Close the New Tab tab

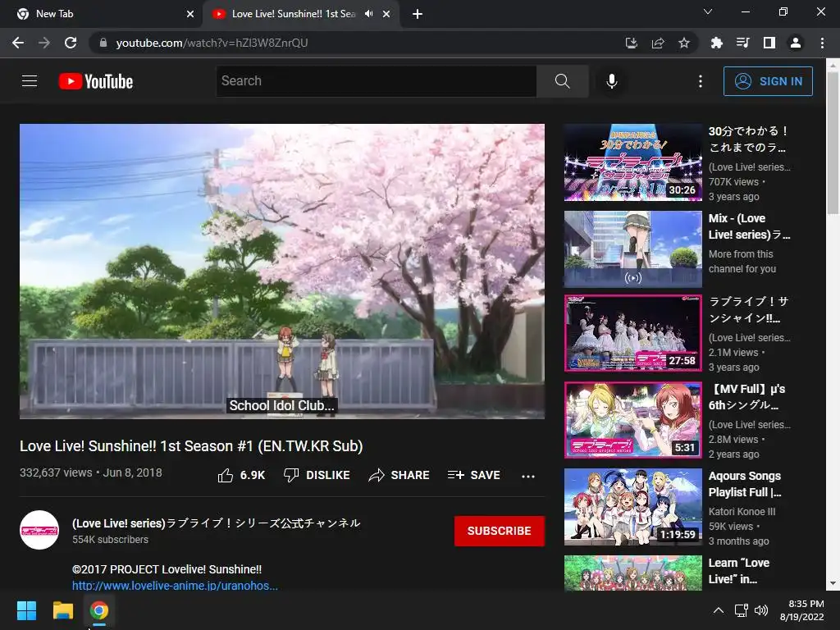click(x=190, y=14)
